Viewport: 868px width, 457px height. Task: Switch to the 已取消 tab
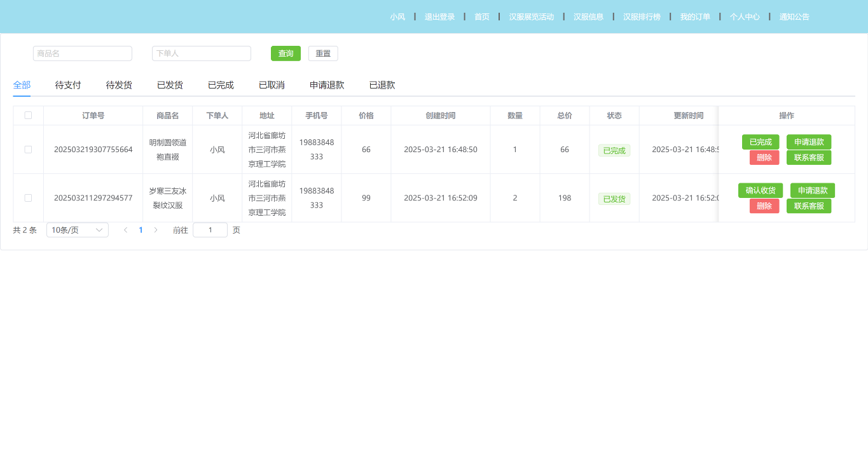pos(272,85)
